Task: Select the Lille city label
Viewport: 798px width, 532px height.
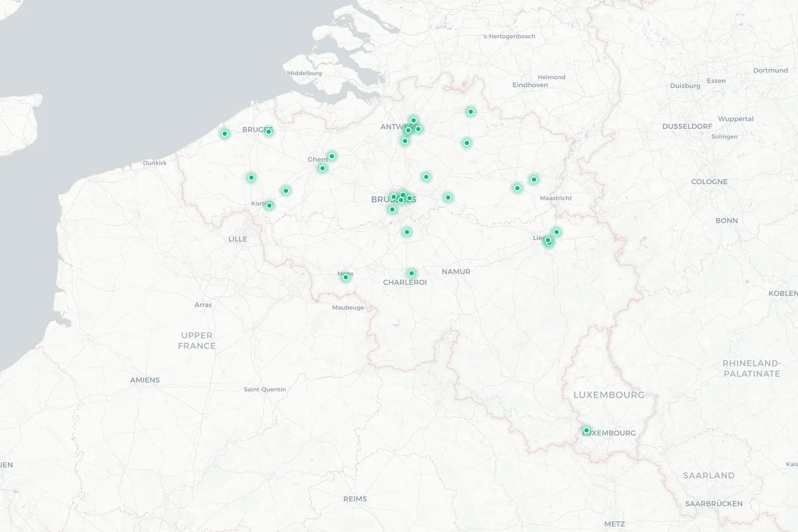Action: tap(237, 239)
